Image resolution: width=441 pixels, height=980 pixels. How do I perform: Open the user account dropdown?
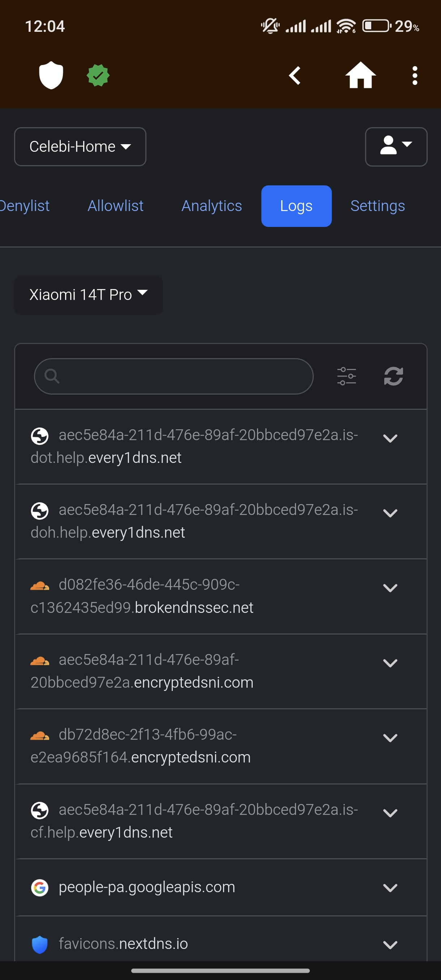click(396, 146)
